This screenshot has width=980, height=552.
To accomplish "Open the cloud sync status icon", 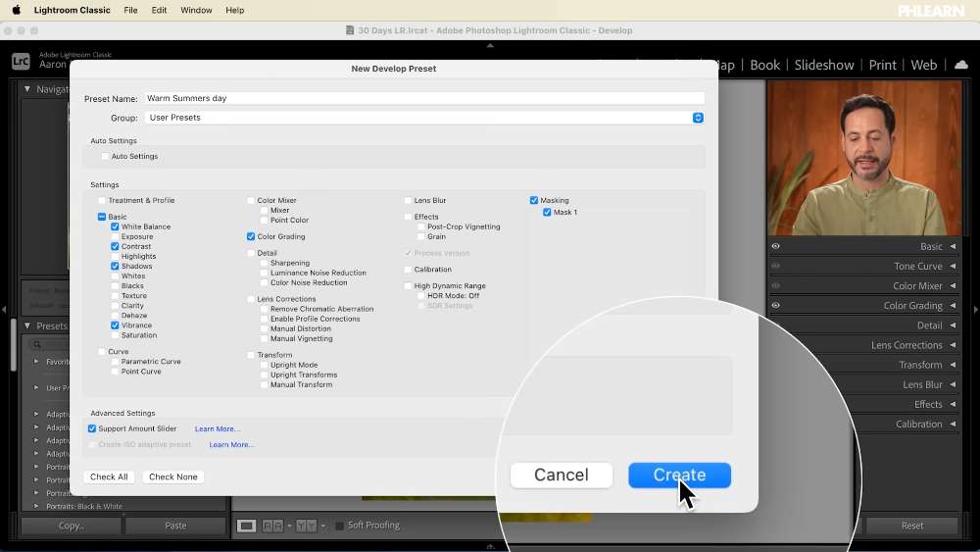I will click(x=961, y=65).
